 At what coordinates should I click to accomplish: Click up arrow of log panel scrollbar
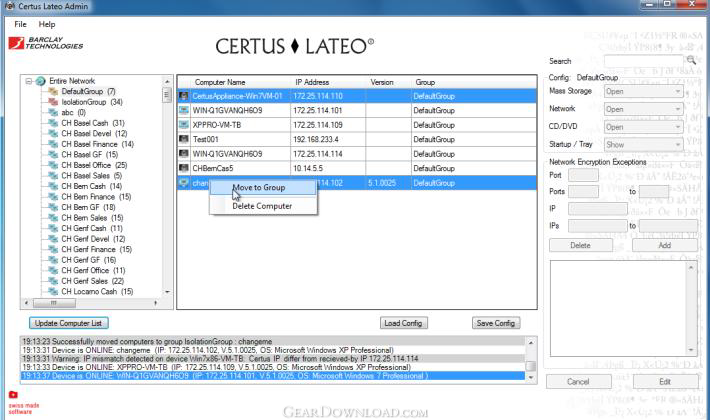[x=531, y=343]
